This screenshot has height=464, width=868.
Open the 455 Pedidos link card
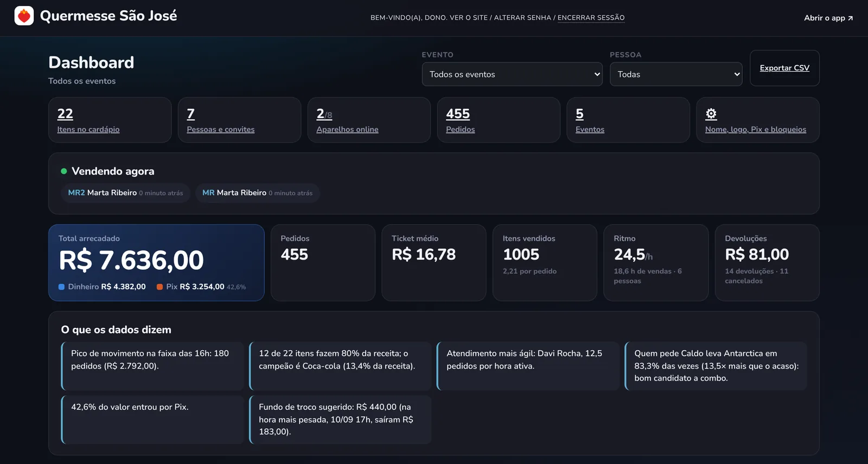click(499, 120)
